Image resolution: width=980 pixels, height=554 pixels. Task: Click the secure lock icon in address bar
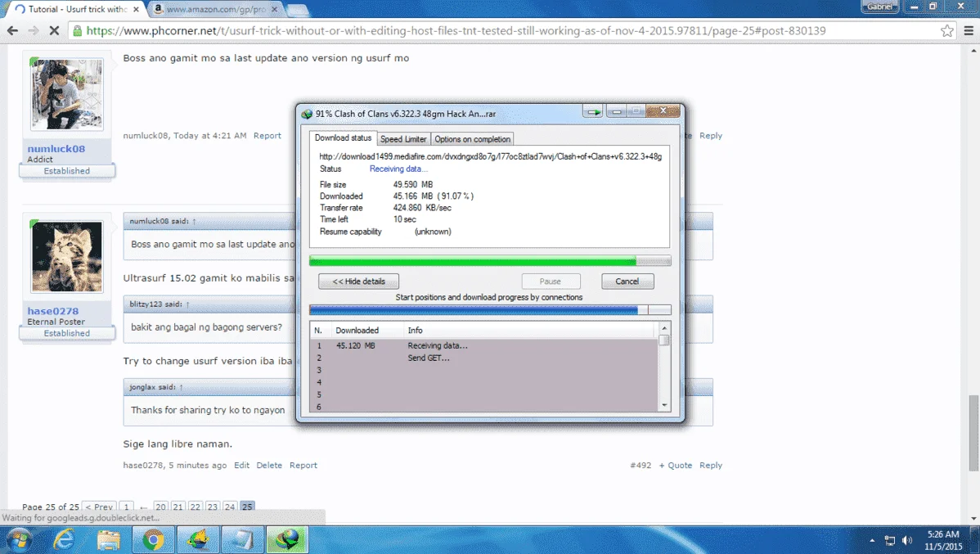pos(78,30)
